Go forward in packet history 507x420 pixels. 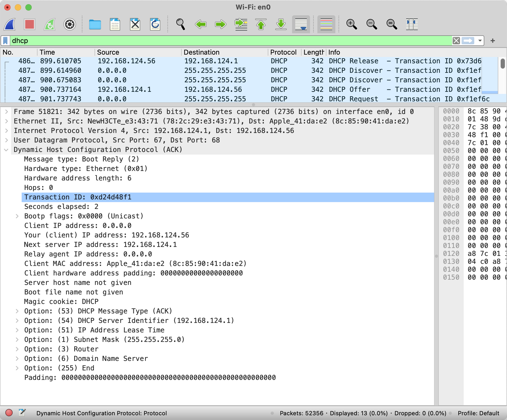click(220, 24)
